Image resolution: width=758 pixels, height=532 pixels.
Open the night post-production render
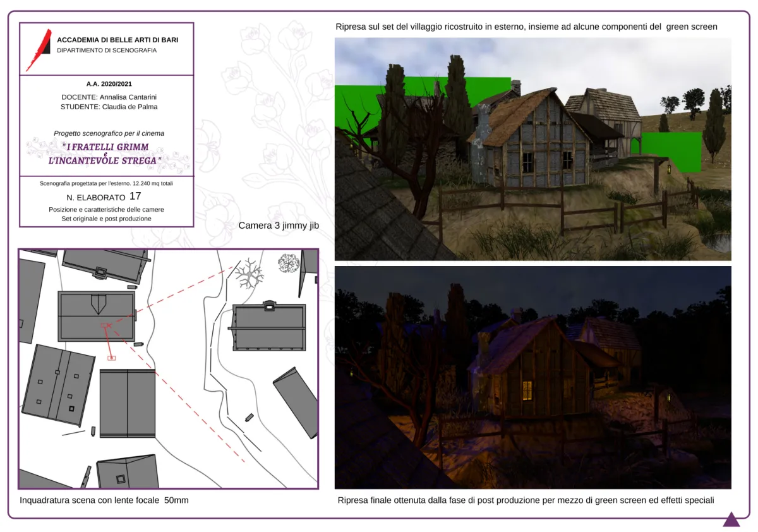tap(532, 377)
